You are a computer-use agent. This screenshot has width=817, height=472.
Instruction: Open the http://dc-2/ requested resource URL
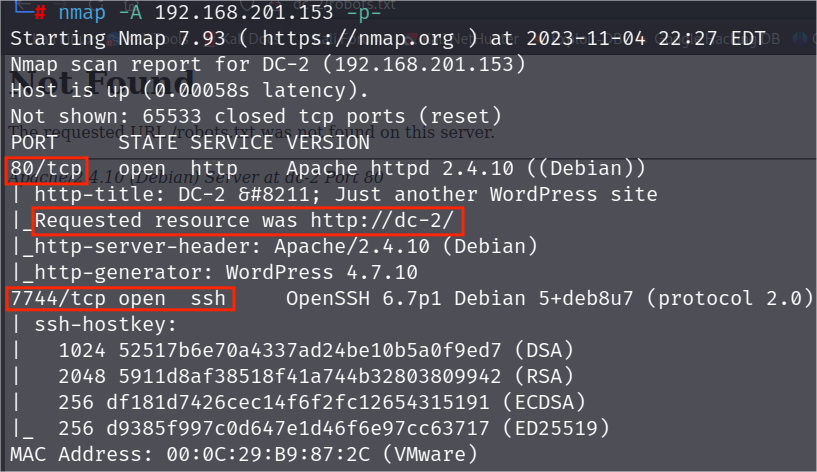(382, 221)
